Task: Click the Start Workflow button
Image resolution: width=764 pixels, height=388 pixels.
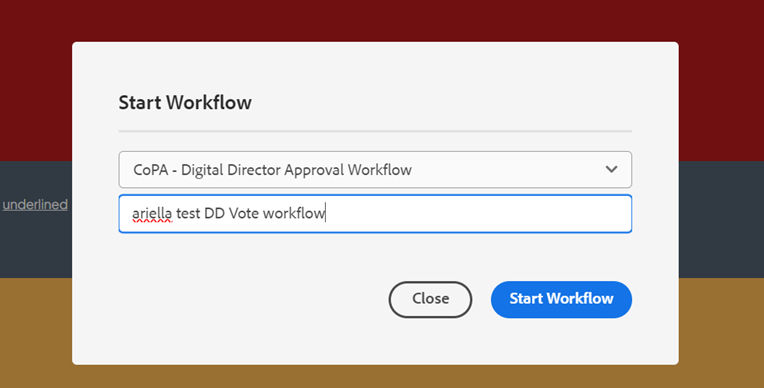Action: pos(561,299)
